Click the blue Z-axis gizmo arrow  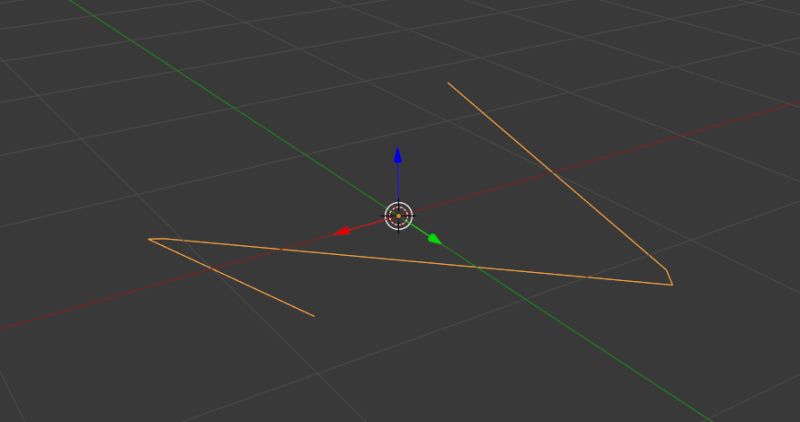point(398,155)
